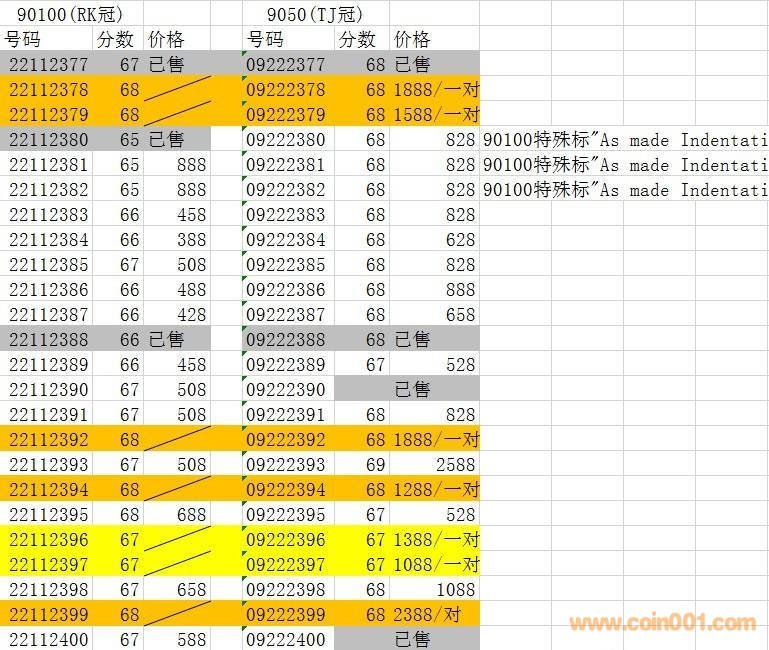769x650 pixels.
Task: Click the www.coin001.com watermark link
Action: (x=662, y=623)
